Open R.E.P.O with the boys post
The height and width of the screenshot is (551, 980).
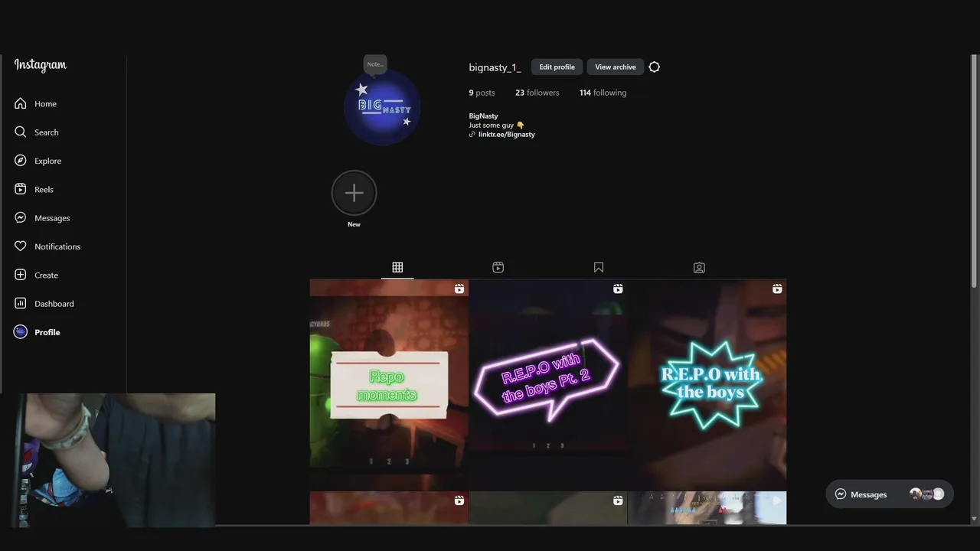[x=707, y=384]
